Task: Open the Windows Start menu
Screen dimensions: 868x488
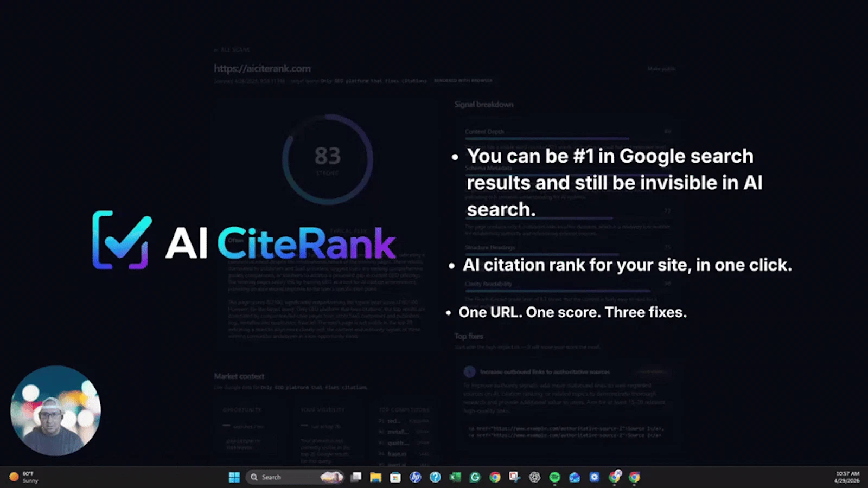Action: [234, 477]
